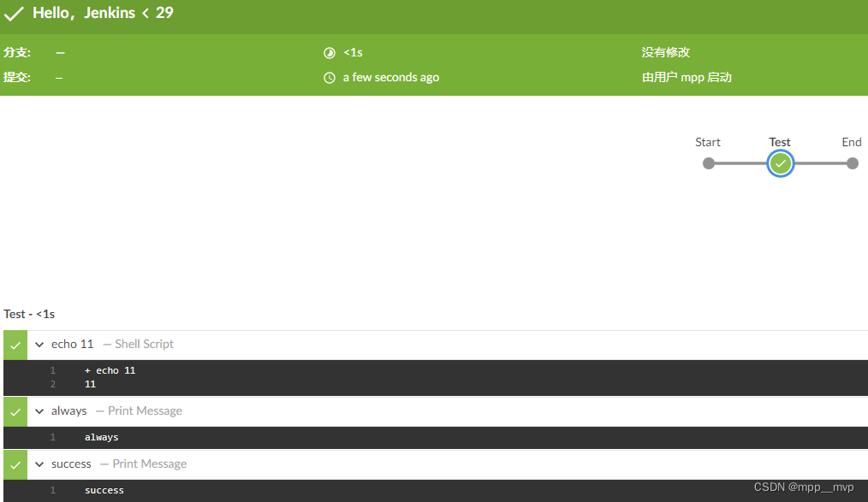The height and width of the screenshot is (502, 868).
Task: Click the '<1s' duration value in header
Action: point(353,52)
